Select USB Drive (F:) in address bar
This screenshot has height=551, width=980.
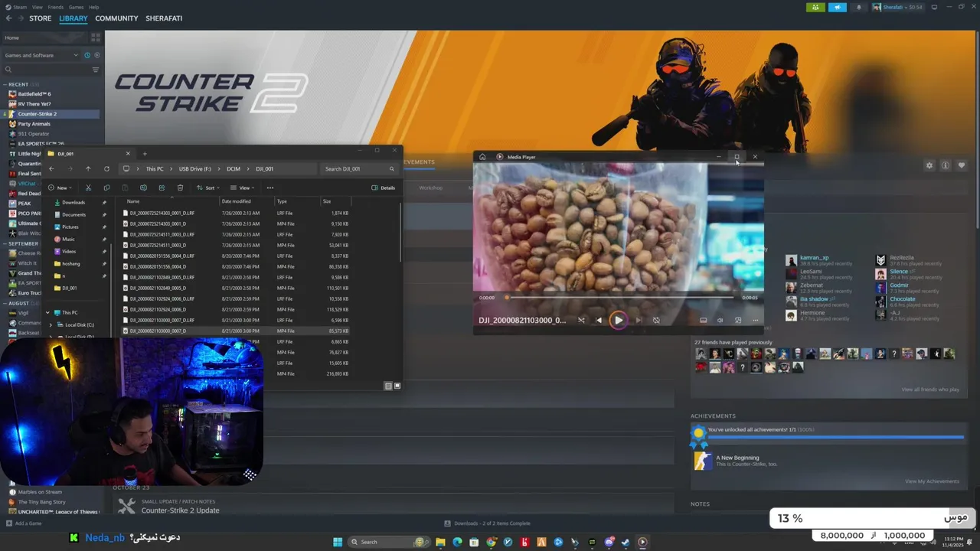tap(195, 168)
